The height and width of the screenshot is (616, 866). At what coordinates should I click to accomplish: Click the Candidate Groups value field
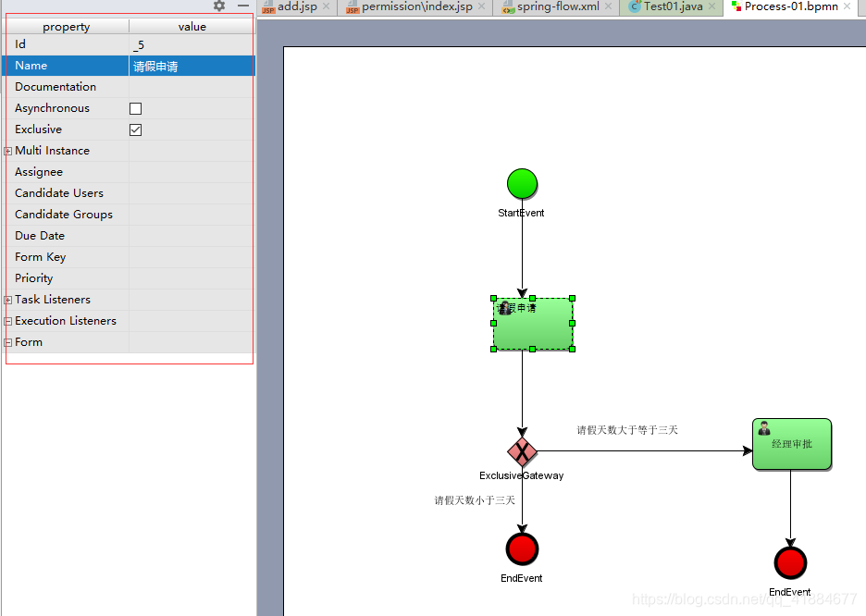pyautogui.click(x=192, y=215)
